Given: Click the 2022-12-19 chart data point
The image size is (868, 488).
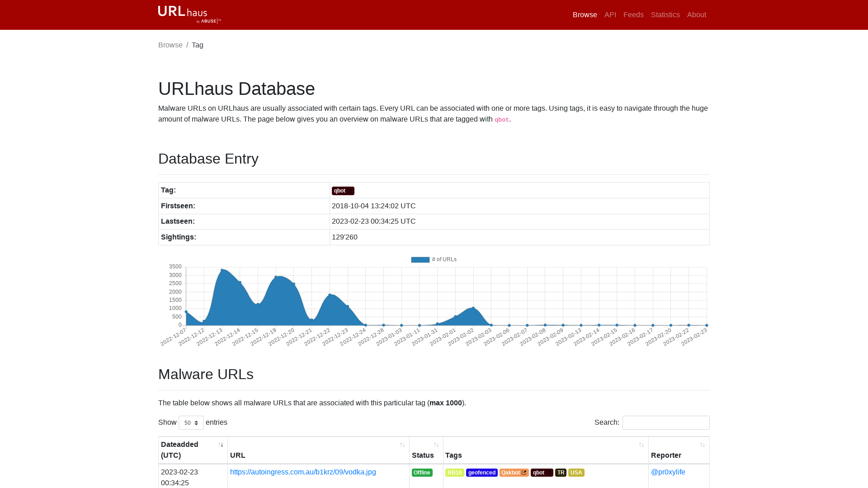Looking at the screenshot, I should point(276,277).
